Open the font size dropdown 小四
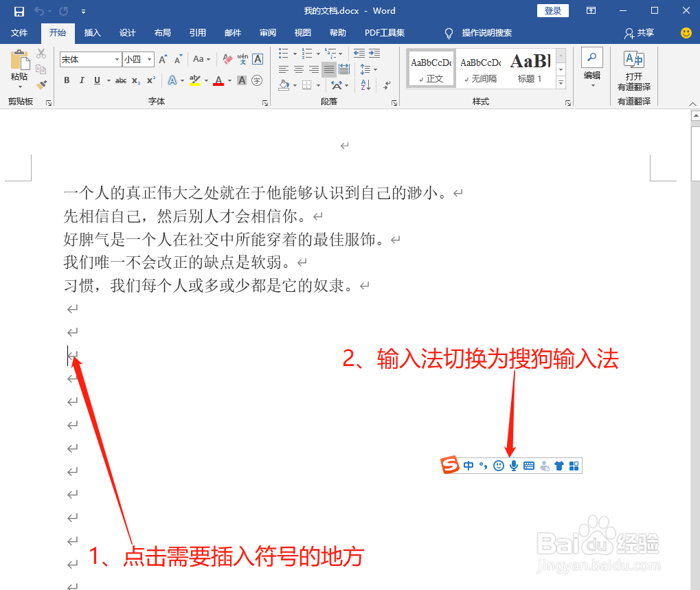 [150, 59]
